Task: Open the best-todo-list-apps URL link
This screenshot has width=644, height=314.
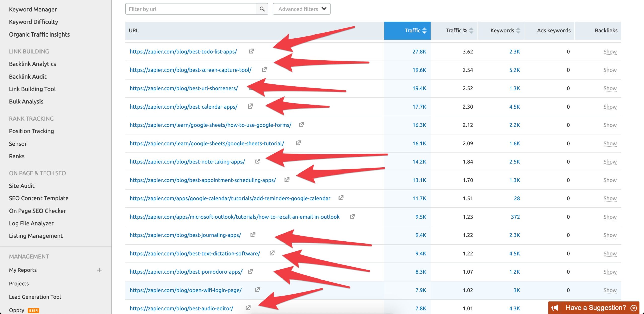Action: click(183, 52)
